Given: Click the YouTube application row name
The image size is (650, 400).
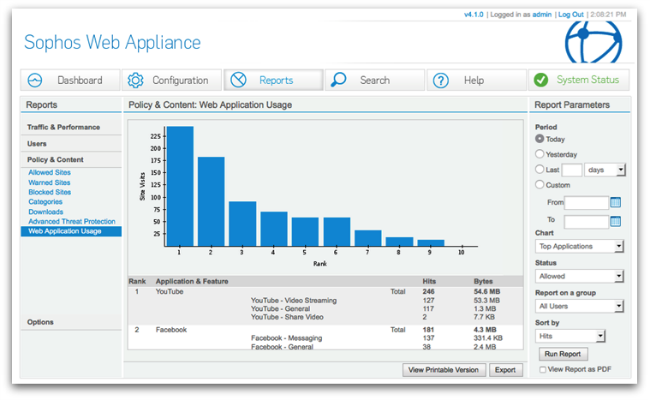Looking at the screenshot, I should [x=170, y=291].
